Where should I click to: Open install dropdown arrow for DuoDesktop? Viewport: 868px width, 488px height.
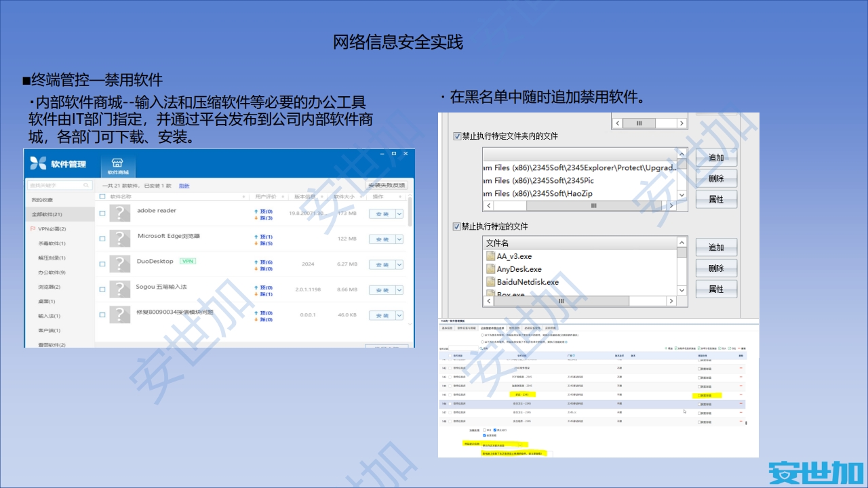pos(399,264)
